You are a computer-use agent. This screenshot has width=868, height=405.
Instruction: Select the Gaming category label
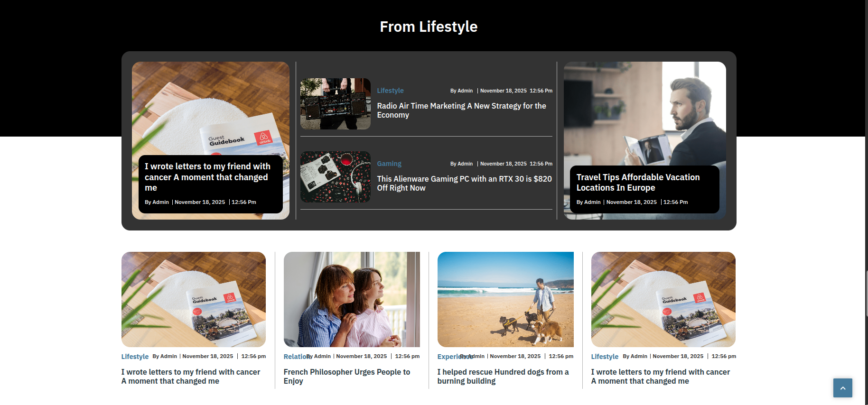[389, 164]
